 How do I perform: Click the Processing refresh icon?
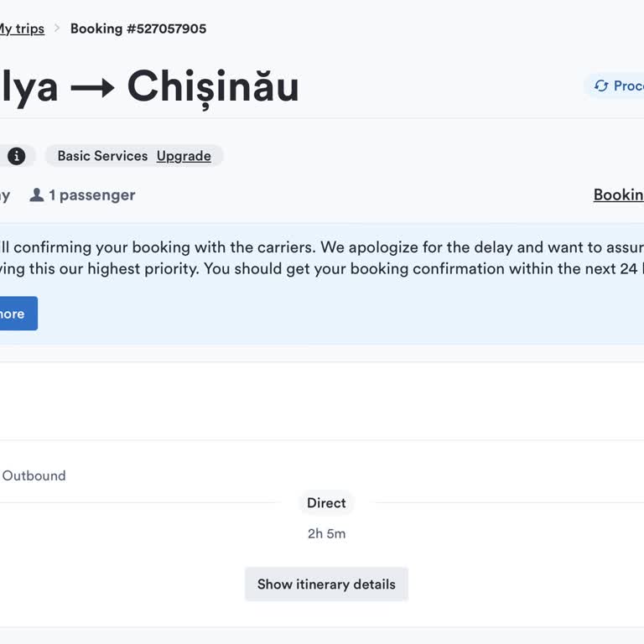click(601, 86)
